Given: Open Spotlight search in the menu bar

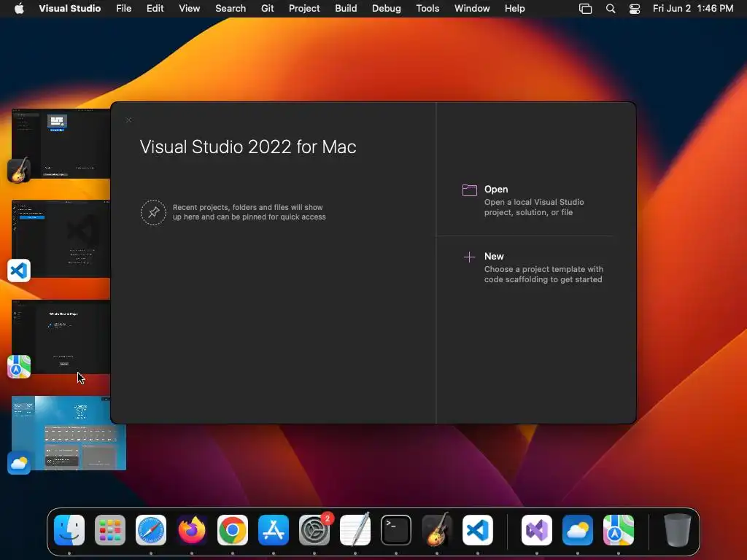Looking at the screenshot, I should coord(611,9).
